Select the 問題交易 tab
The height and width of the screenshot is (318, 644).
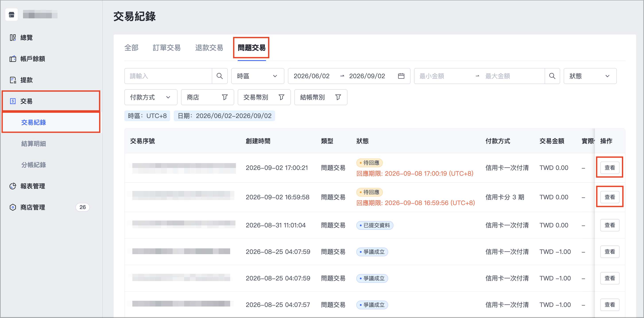point(251,48)
